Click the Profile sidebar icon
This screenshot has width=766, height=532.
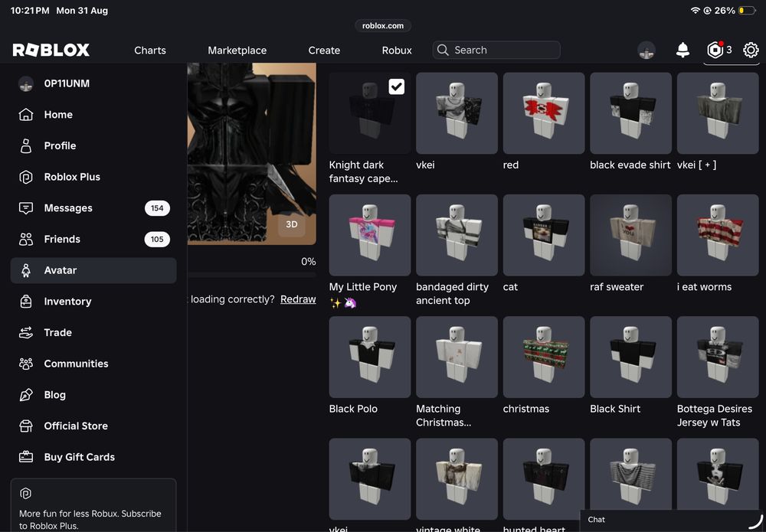coord(26,146)
